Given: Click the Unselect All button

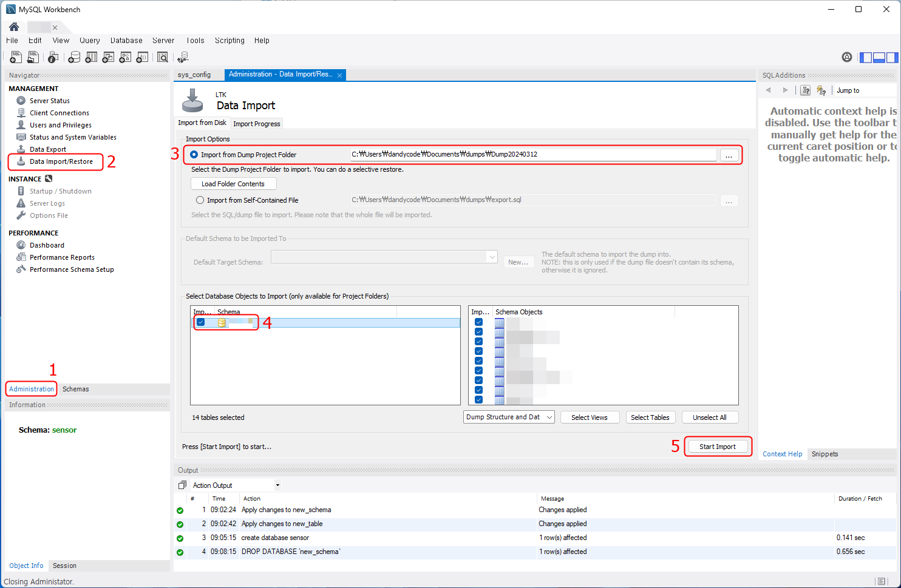Looking at the screenshot, I should coord(710,417).
